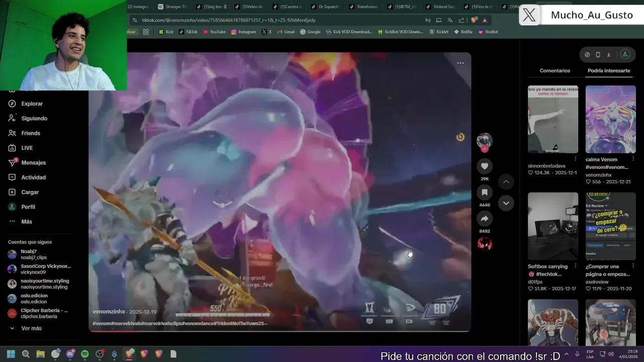Open options dots for sinnombretodava video
644x362 pixels.
[x=575, y=159]
